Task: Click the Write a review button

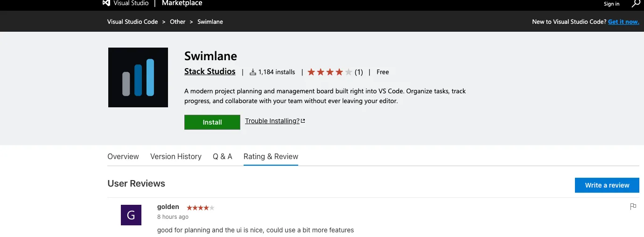Action: (x=607, y=185)
